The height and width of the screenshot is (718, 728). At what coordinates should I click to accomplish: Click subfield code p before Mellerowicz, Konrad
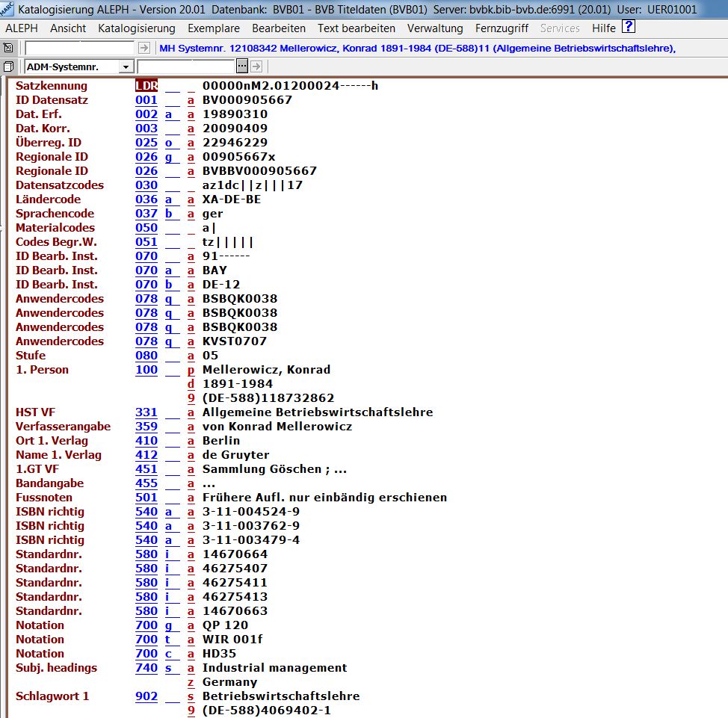tap(191, 370)
